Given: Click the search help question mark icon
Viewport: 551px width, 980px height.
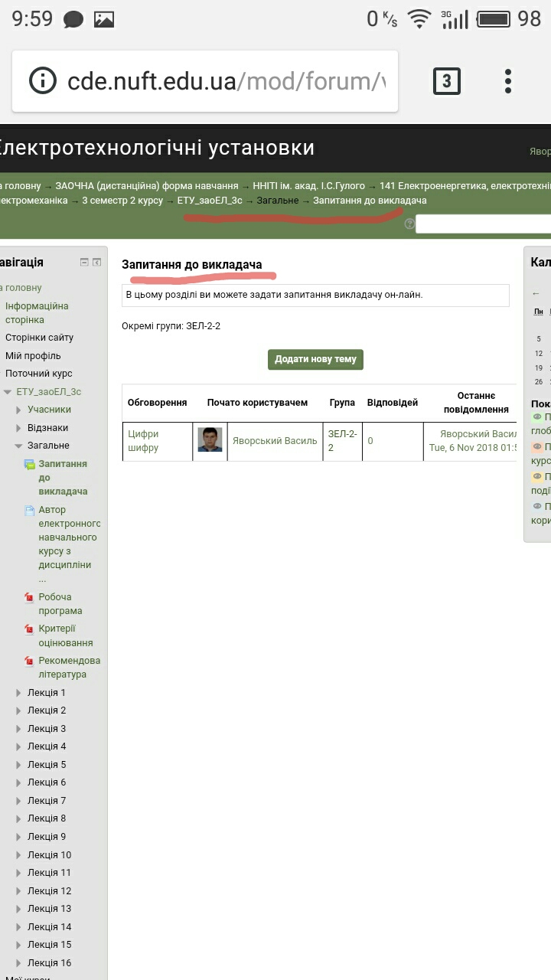Looking at the screenshot, I should [x=409, y=224].
